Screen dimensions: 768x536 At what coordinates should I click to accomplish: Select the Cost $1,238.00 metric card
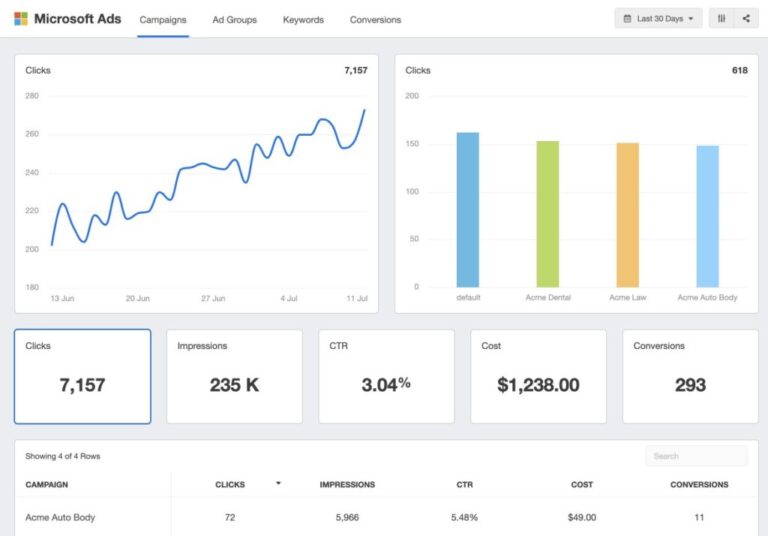538,376
